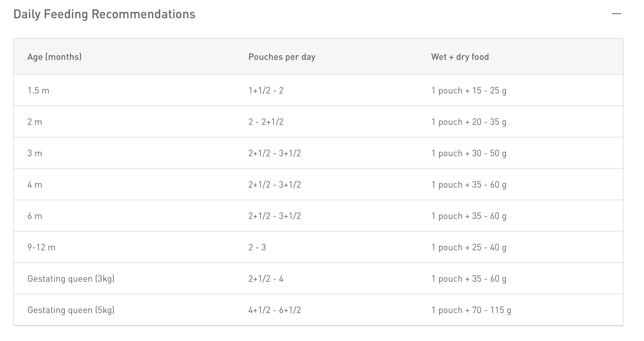Select the 4+1/2 - 6+1/2 pouches value
The image size is (644, 341).
274,310
